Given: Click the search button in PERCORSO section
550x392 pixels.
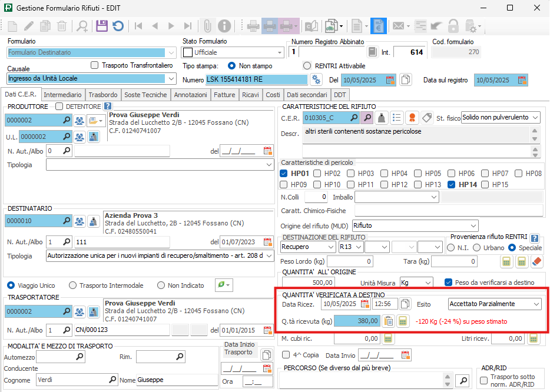Looking at the screenshot, I should [465, 380].
